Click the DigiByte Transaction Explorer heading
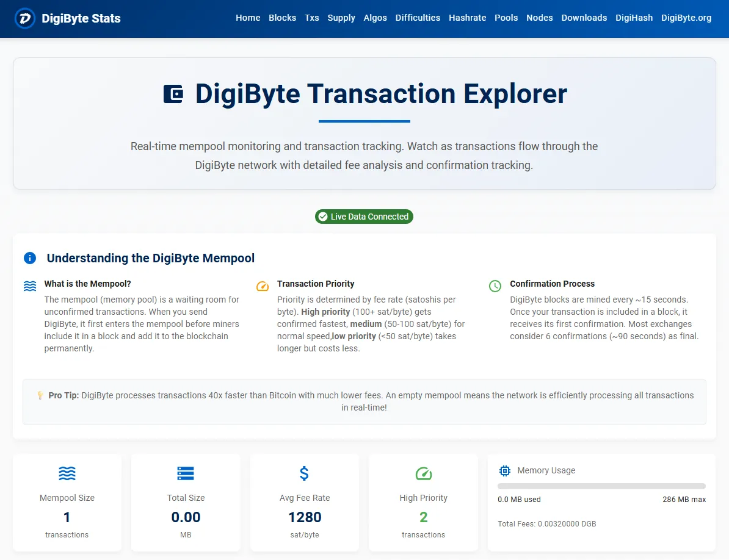Screen dimensions: 729x560 (381, 94)
